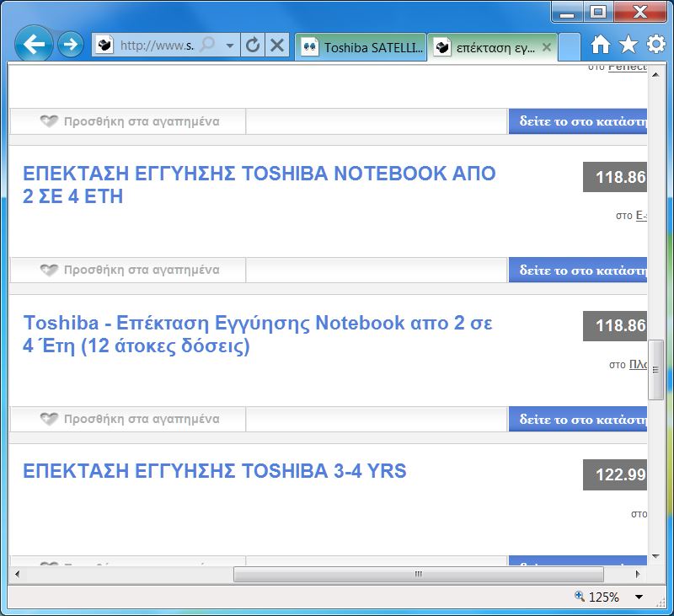This screenshot has height=616, width=674.
Task: Click the horizontal scrollbar thumb
Action: pyautogui.click(x=418, y=574)
